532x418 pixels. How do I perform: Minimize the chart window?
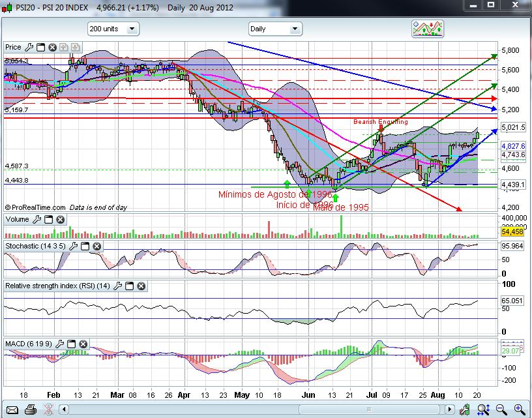[x=473, y=5]
